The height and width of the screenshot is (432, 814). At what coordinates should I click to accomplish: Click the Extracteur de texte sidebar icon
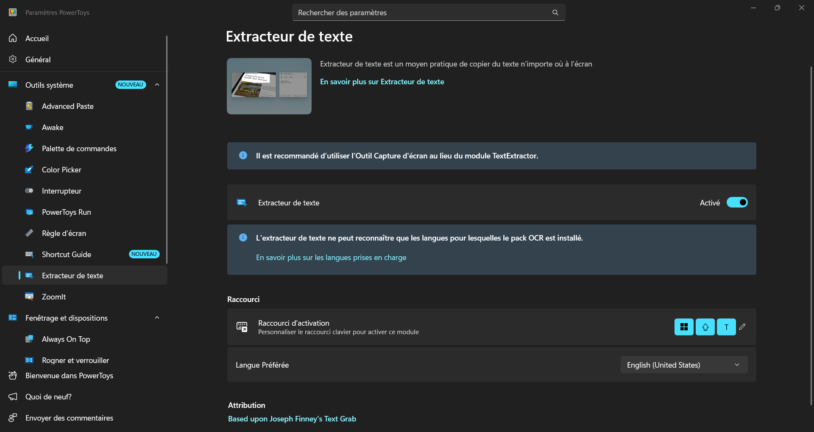pyautogui.click(x=29, y=276)
